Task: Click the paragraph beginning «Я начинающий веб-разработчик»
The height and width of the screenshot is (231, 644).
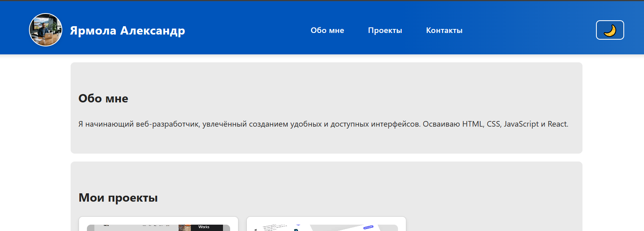Action: point(323,124)
